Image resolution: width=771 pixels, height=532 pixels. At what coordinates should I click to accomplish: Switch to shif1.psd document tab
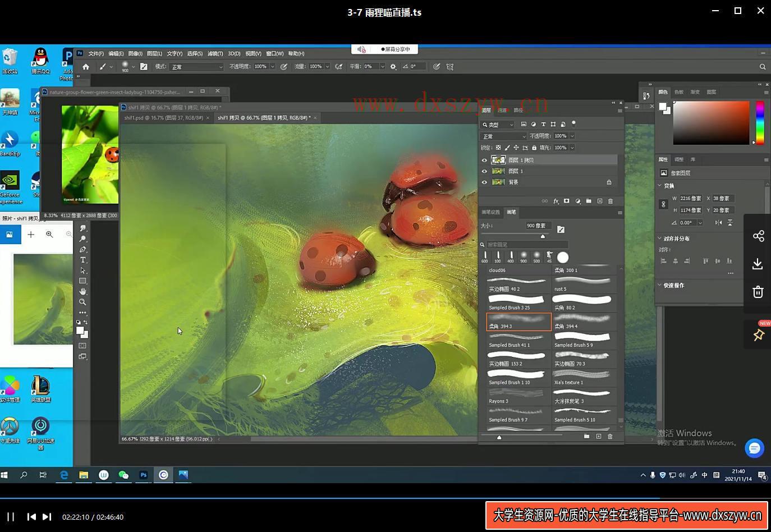[164, 118]
